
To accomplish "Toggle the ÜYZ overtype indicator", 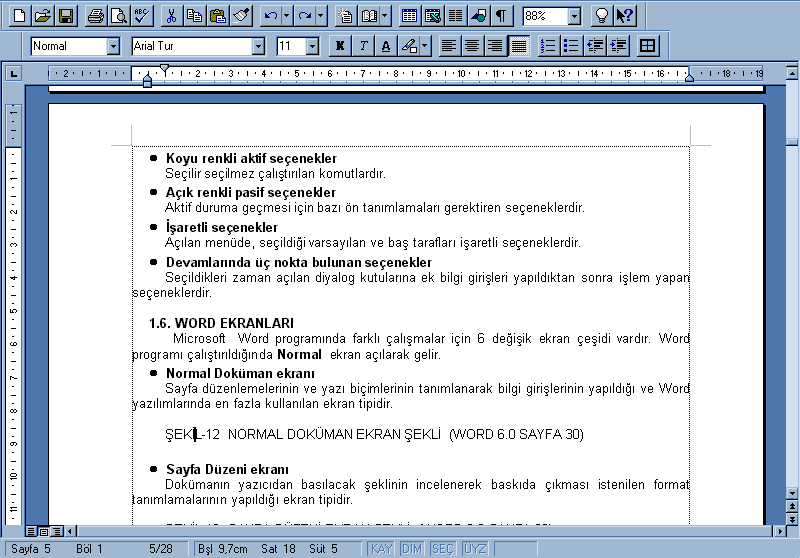I will click(474, 549).
